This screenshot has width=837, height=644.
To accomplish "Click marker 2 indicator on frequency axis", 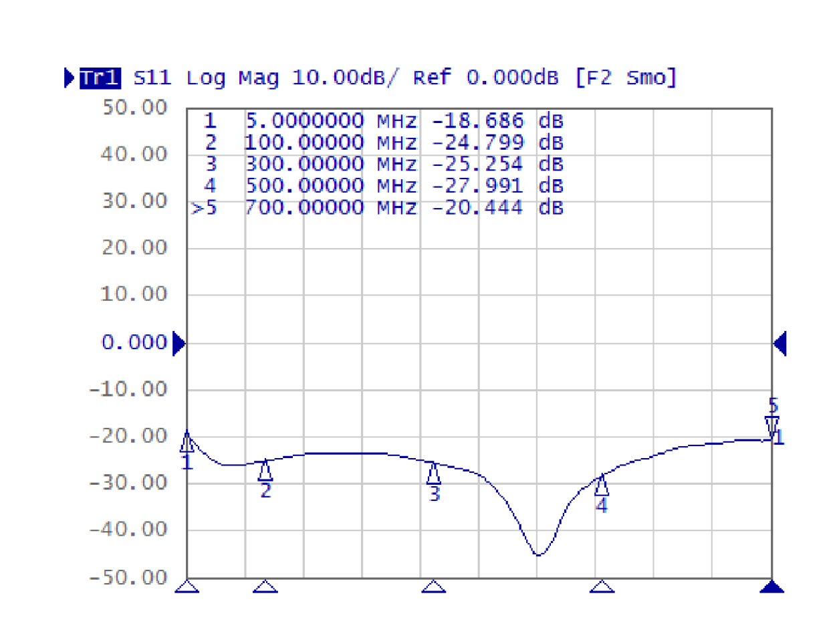I will coord(265,586).
